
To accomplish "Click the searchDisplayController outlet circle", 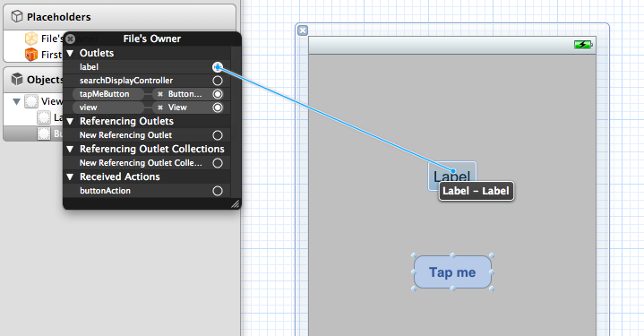I will pyautogui.click(x=218, y=81).
